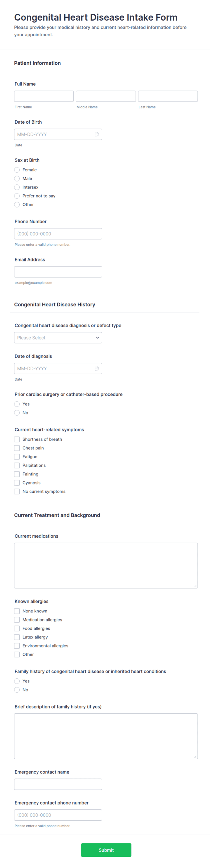Select Yes for prior cardiac surgery
Screen dimensions: 210x868
click(17, 404)
